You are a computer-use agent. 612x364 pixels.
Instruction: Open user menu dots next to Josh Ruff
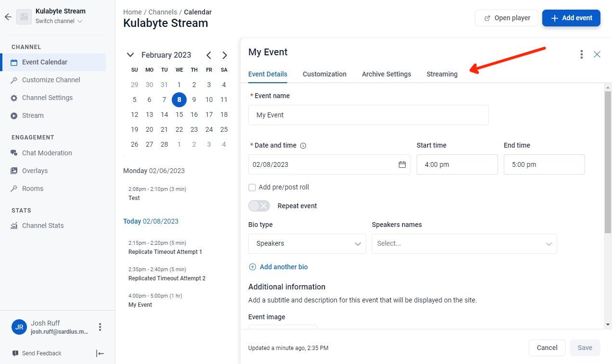[100, 327]
